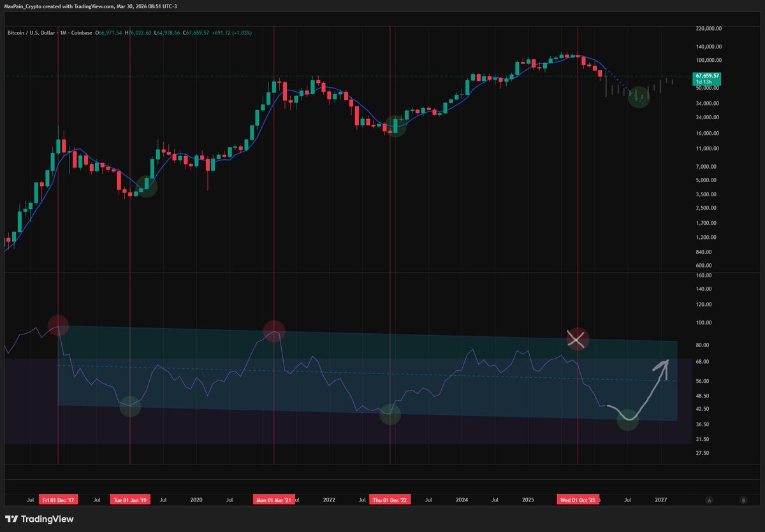This screenshot has height=532, width=765.
Task: Click the open value 66,971.54
Action: click(x=109, y=32)
